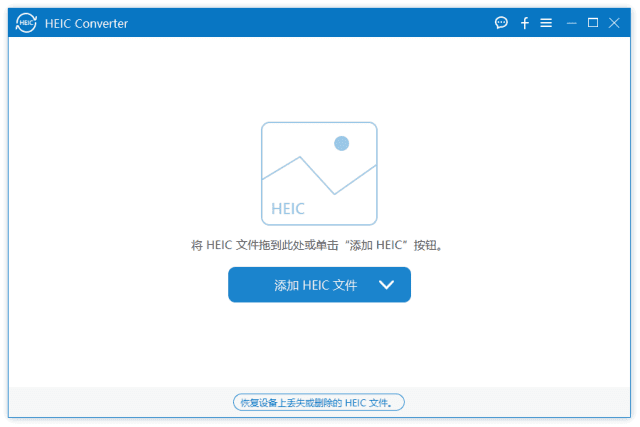Open the hamburger menu

pyautogui.click(x=546, y=23)
